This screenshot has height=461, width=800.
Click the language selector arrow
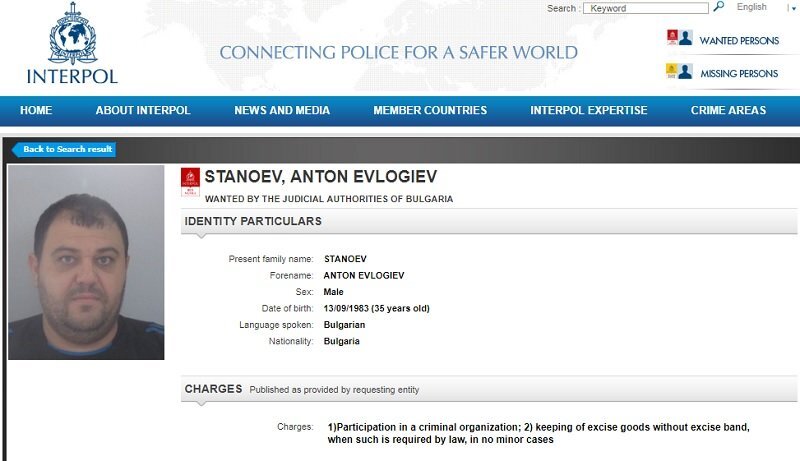pyautogui.click(x=793, y=9)
